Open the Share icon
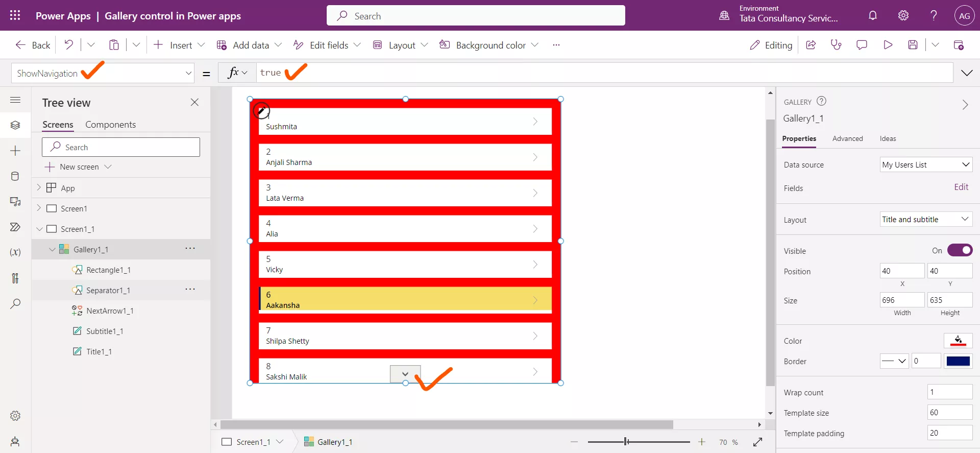The width and height of the screenshot is (980, 453). (x=811, y=45)
